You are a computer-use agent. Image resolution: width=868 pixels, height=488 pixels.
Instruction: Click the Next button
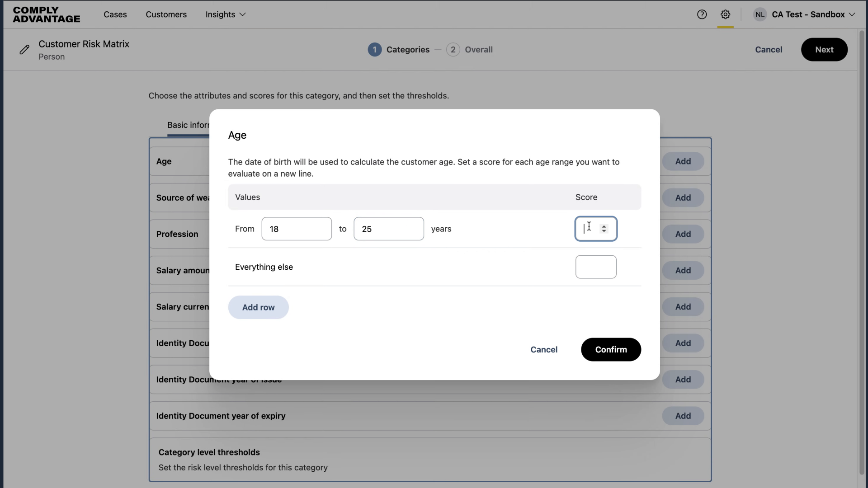coord(824,50)
